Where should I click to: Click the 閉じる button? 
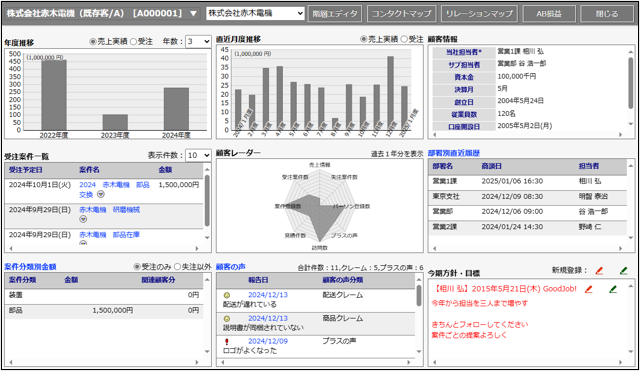click(x=607, y=13)
